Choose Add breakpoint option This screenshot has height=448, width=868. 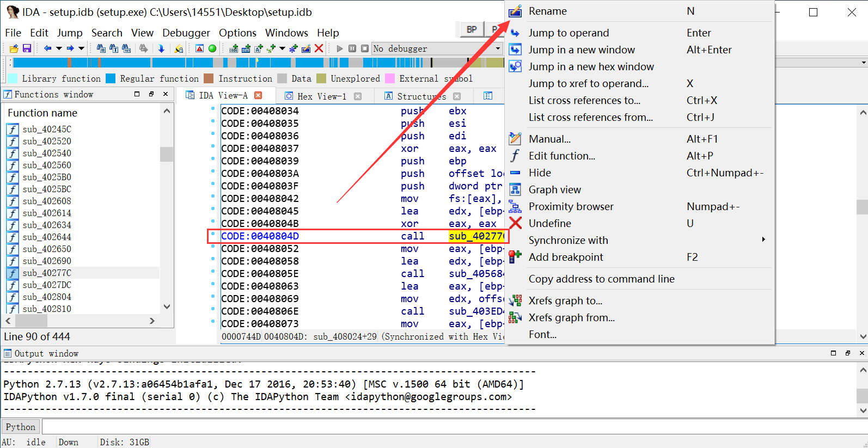(x=640, y=257)
